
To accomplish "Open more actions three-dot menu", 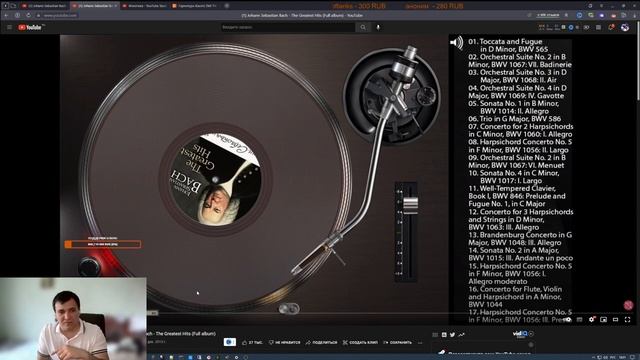I will coord(420,342).
